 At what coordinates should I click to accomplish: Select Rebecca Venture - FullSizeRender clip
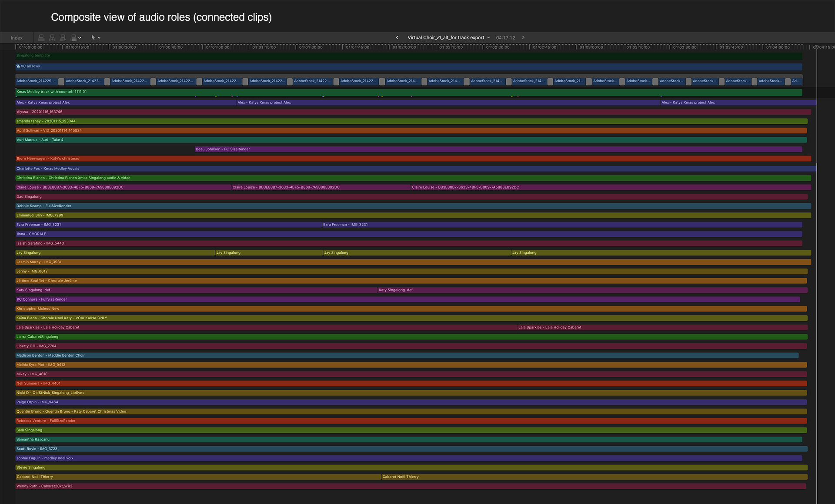coord(411,421)
